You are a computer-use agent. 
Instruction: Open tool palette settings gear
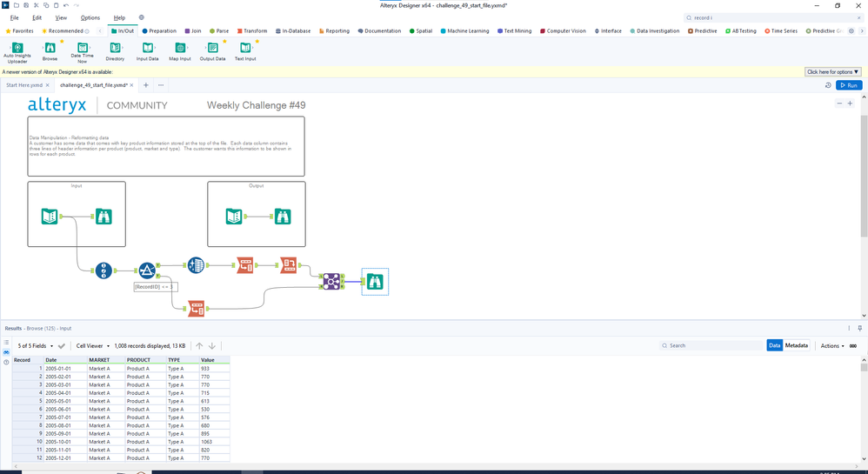pyautogui.click(x=851, y=31)
